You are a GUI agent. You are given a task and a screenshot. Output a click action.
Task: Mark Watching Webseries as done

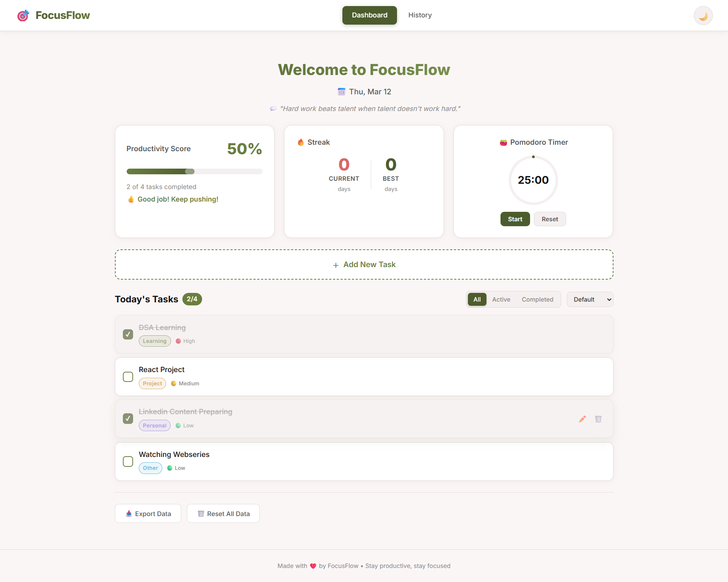click(128, 462)
